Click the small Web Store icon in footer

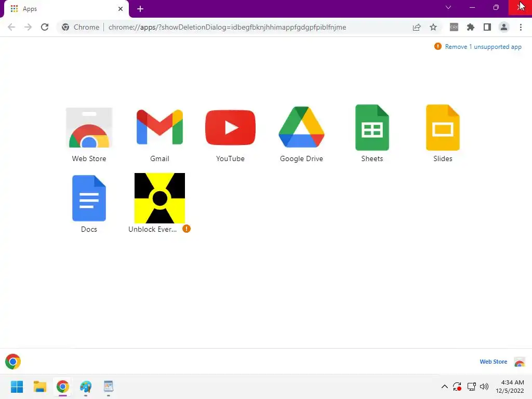(x=520, y=362)
